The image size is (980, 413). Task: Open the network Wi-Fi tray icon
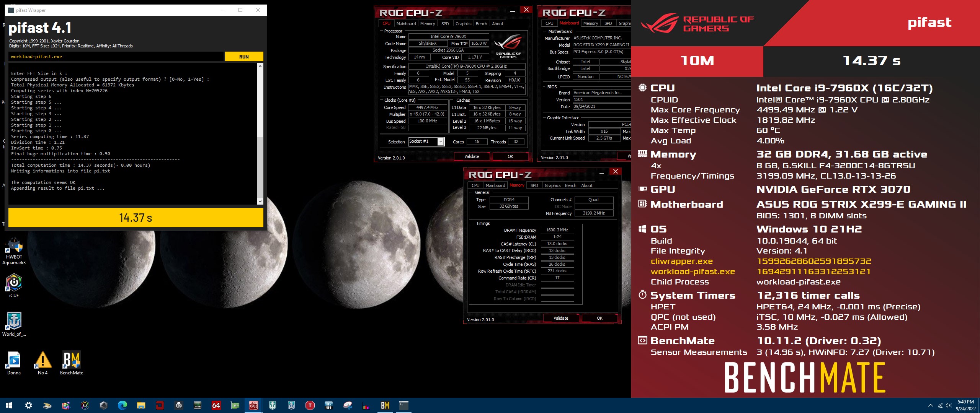point(940,406)
